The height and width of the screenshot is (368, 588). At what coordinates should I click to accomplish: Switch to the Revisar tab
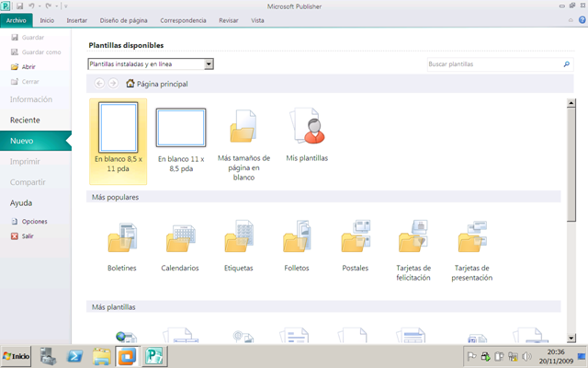coord(229,20)
